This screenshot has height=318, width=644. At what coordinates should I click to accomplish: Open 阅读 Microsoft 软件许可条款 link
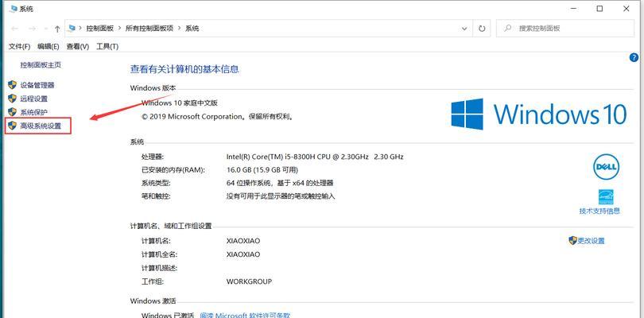245,315
